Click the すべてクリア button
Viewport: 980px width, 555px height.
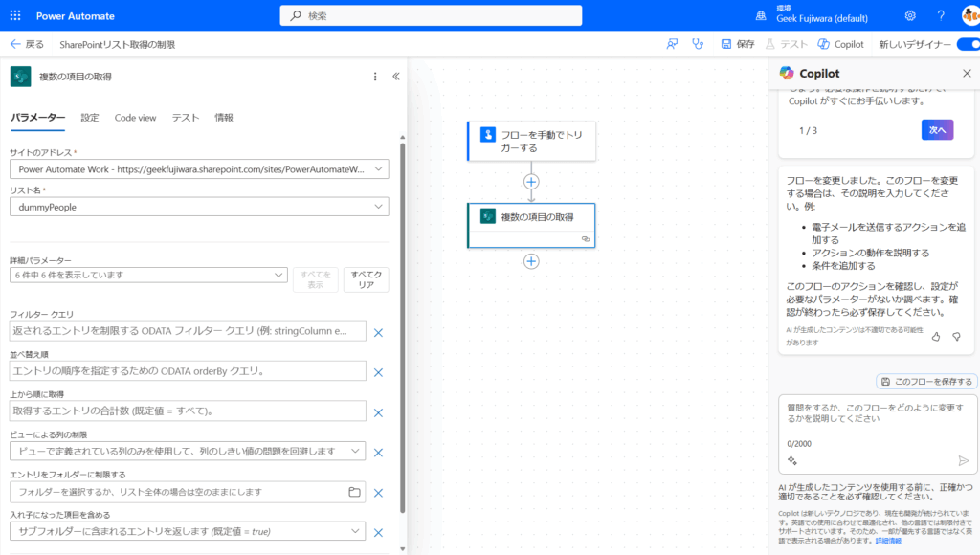(x=367, y=279)
